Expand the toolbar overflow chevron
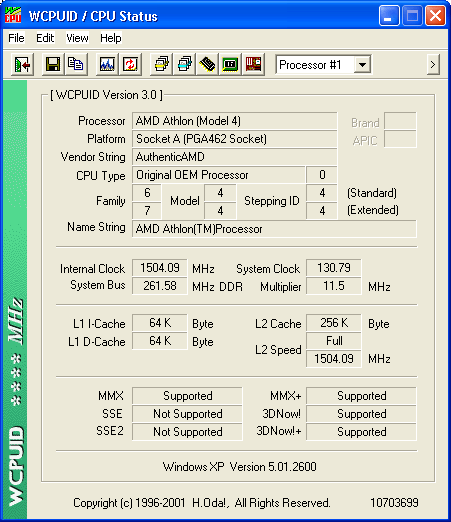451x522 pixels. [x=433, y=64]
